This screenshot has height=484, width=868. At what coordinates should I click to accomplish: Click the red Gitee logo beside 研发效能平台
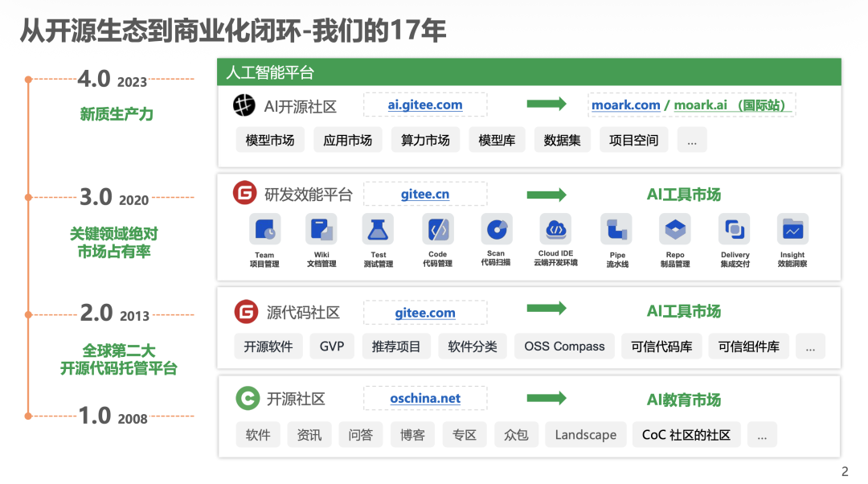pos(244,193)
